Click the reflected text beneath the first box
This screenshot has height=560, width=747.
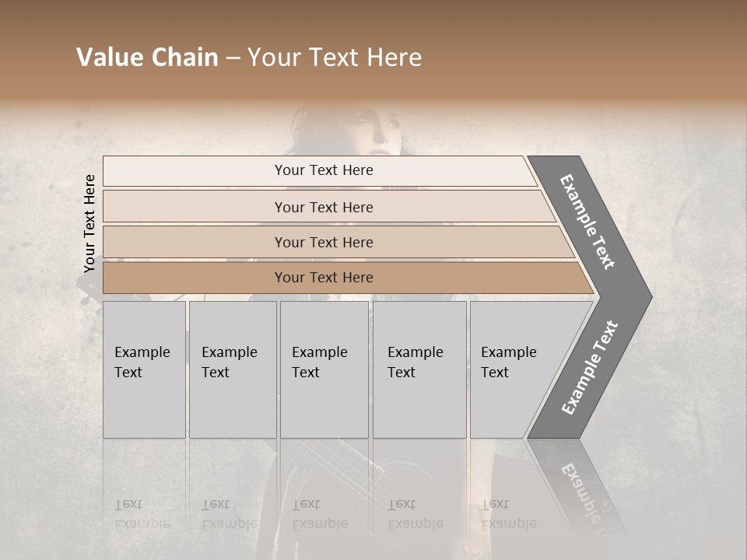coord(142,514)
